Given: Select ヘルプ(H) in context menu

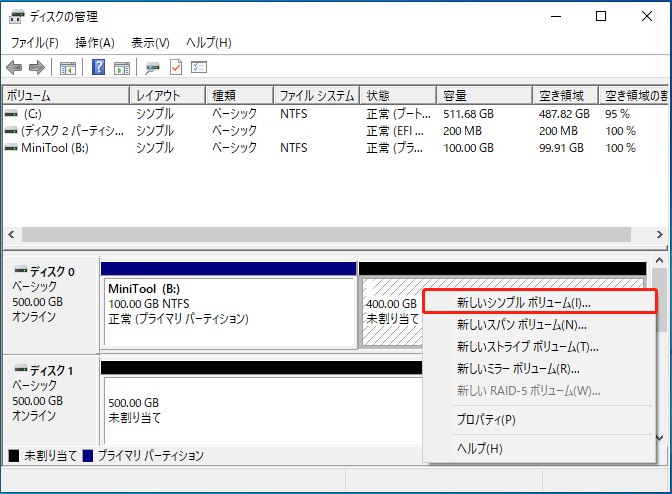Looking at the screenshot, I should (540, 449).
